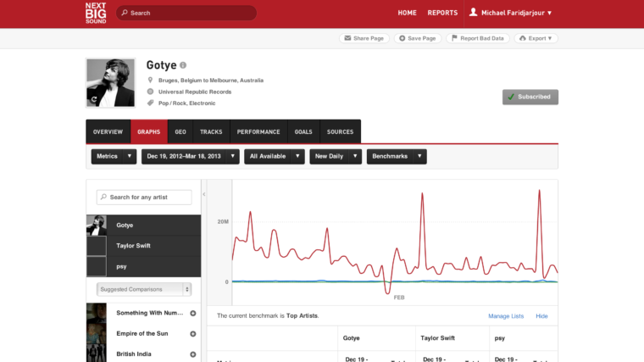
Task: Open the Tracks tab
Action: (211, 132)
